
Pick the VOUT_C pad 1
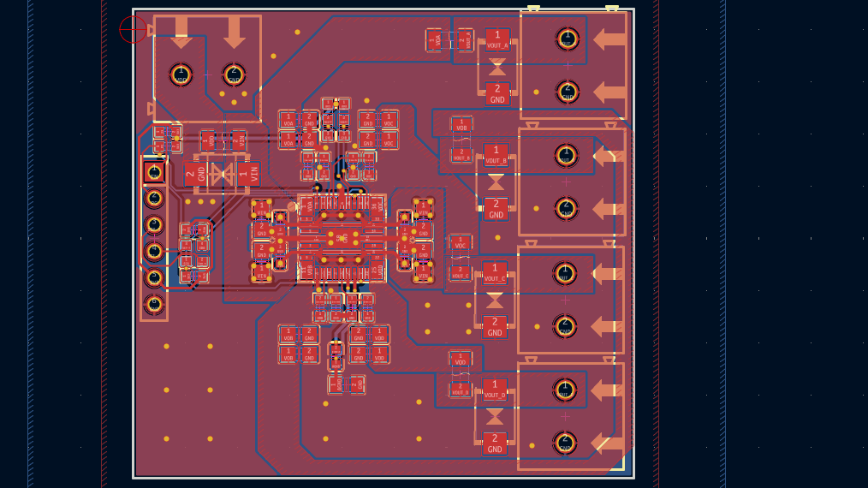click(495, 272)
